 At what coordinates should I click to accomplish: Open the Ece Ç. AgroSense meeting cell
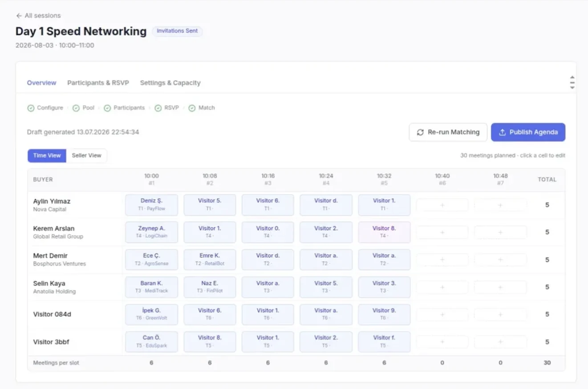[x=151, y=259]
